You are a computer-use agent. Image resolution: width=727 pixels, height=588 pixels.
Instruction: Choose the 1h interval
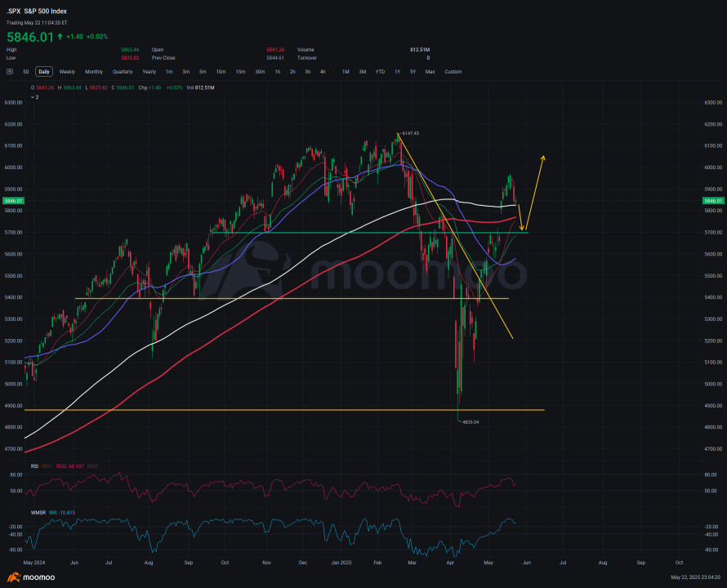coord(278,72)
